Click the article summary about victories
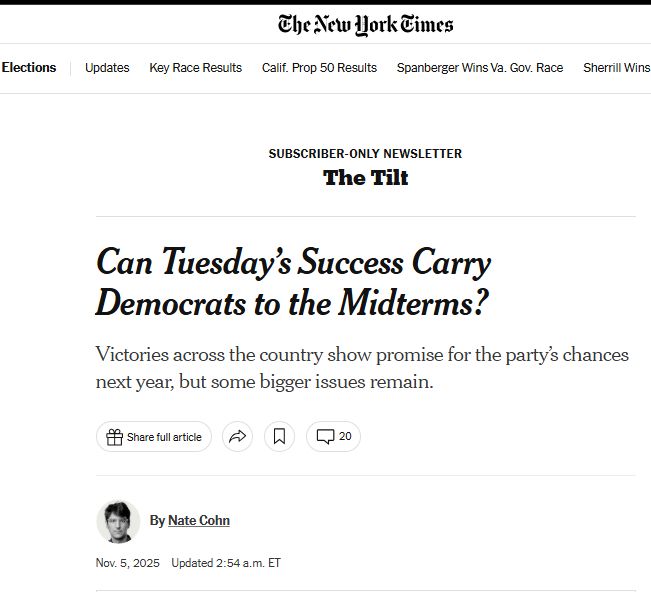The image size is (651, 592). [362, 368]
